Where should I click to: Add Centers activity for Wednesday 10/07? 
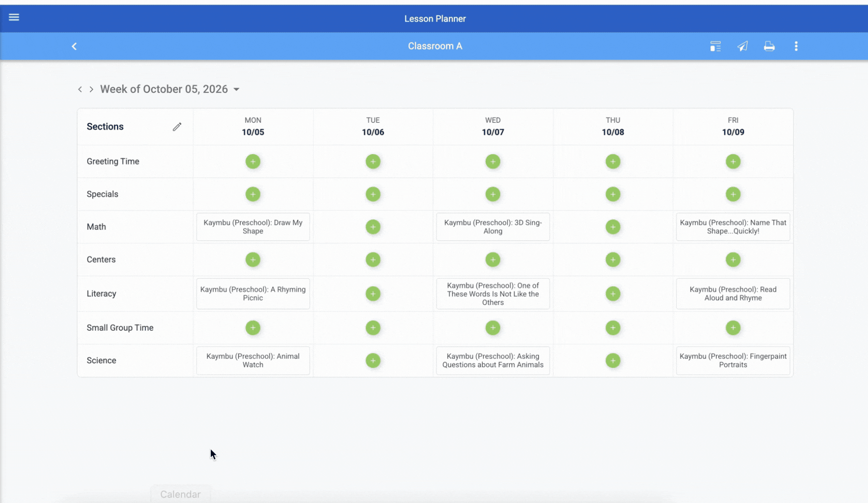coord(493,260)
